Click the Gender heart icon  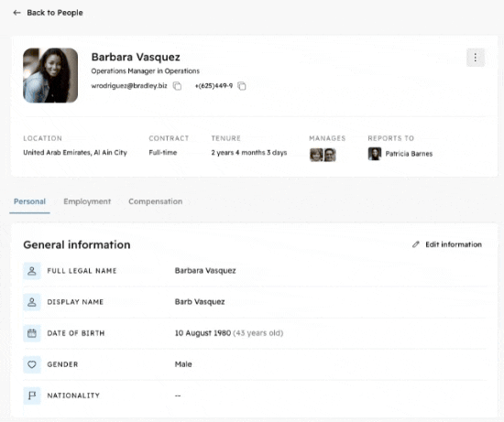click(x=32, y=364)
